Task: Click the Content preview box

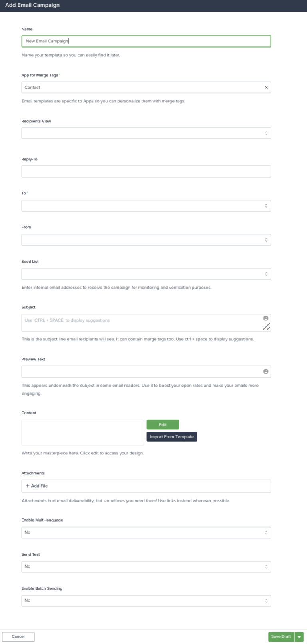Action: coord(83,432)
